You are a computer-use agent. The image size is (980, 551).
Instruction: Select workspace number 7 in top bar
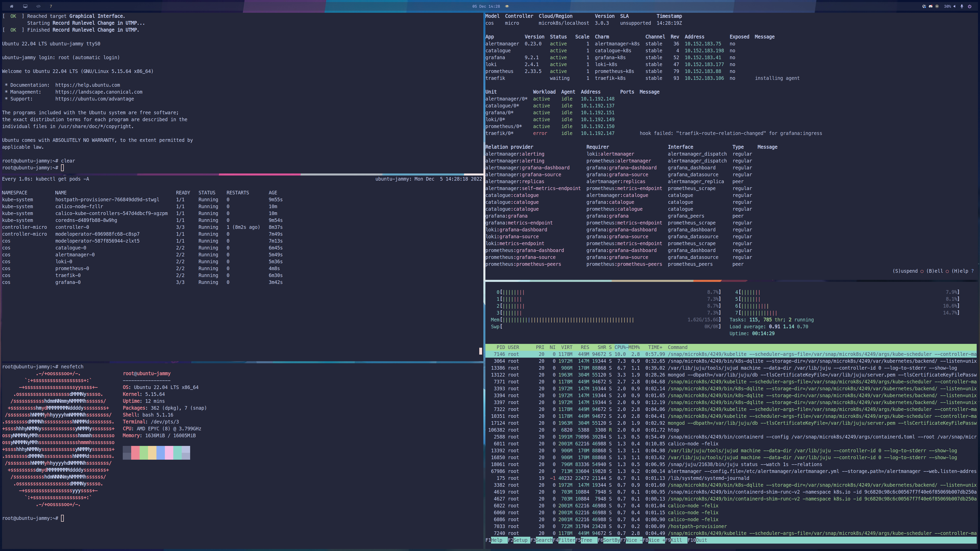pyautogui.click(x=51, y=6)
